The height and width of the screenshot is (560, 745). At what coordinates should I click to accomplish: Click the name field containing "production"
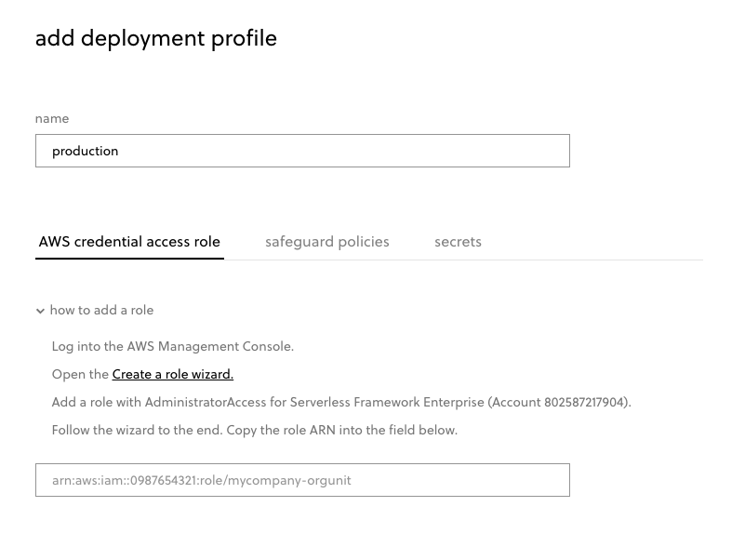click(x=302, y=151)
